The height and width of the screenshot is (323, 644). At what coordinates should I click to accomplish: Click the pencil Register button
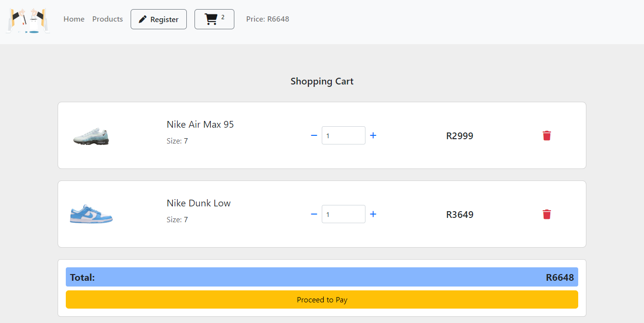click(x=158, y=19)
